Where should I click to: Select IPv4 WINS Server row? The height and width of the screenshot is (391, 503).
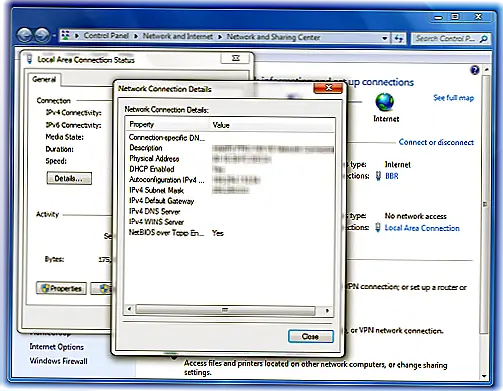click(230, 222)
